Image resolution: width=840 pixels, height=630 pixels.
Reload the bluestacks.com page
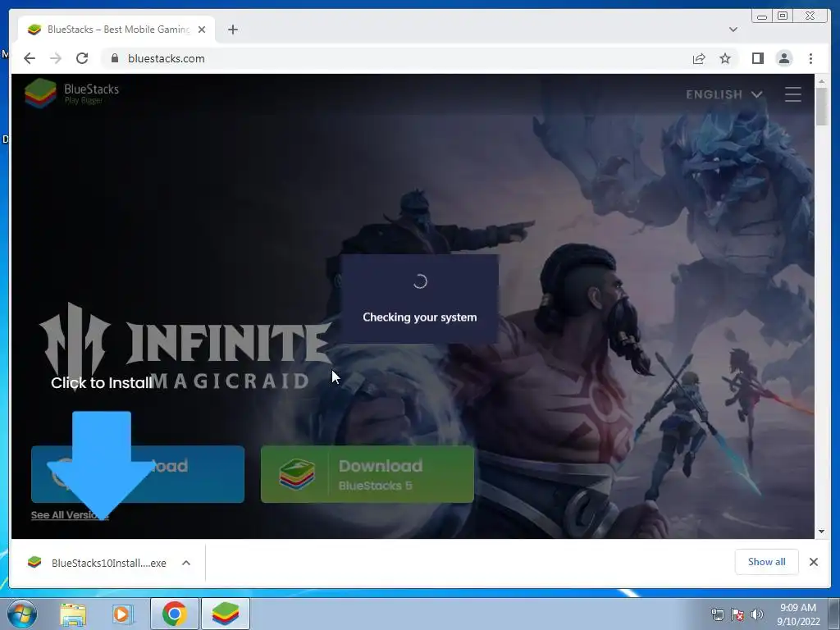pyautogui.click(x=82, y=58)
